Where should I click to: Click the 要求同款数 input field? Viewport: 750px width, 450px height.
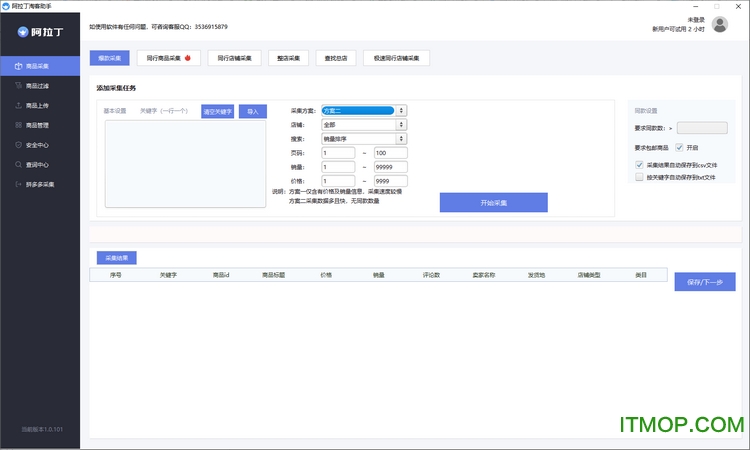[701, 128]
